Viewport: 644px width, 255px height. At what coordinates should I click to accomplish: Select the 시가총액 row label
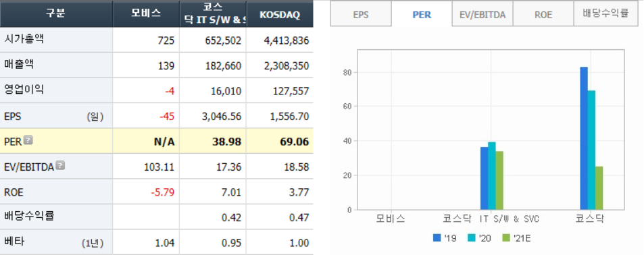click(24, 39)
